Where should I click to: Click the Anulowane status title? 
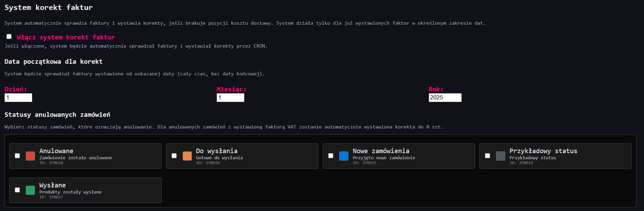point(56,151)
